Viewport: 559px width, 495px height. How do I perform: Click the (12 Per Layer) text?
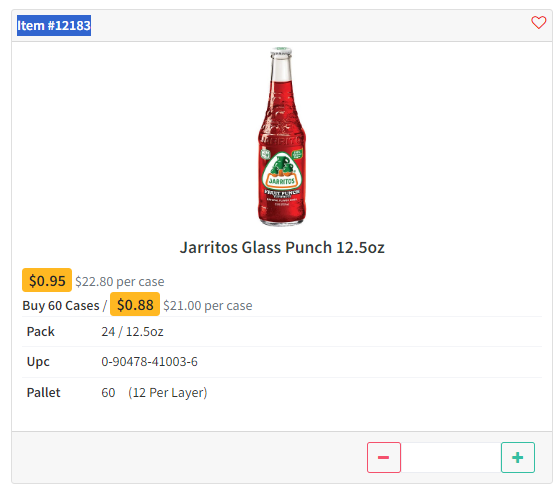(168, 393)
